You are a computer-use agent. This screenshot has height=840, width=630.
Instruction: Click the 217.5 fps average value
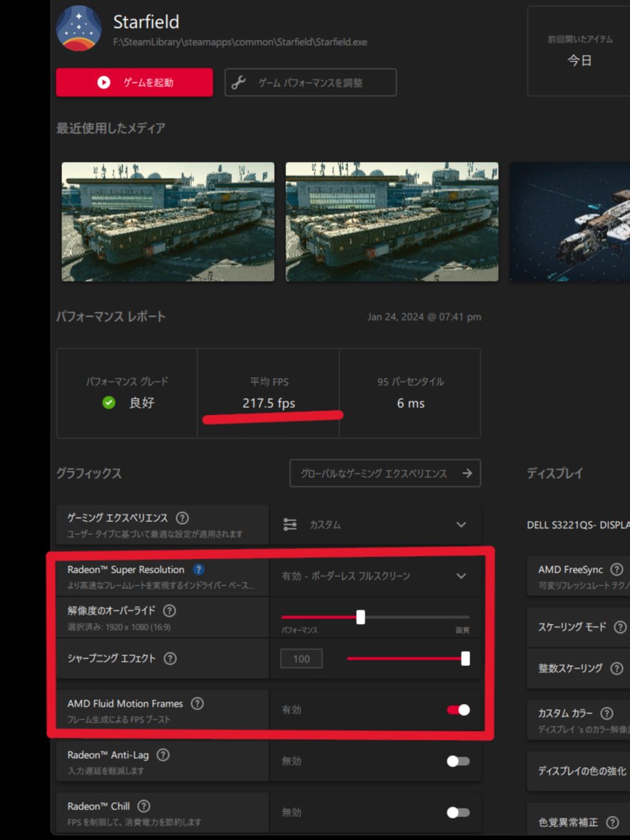(x=268, y=403)
